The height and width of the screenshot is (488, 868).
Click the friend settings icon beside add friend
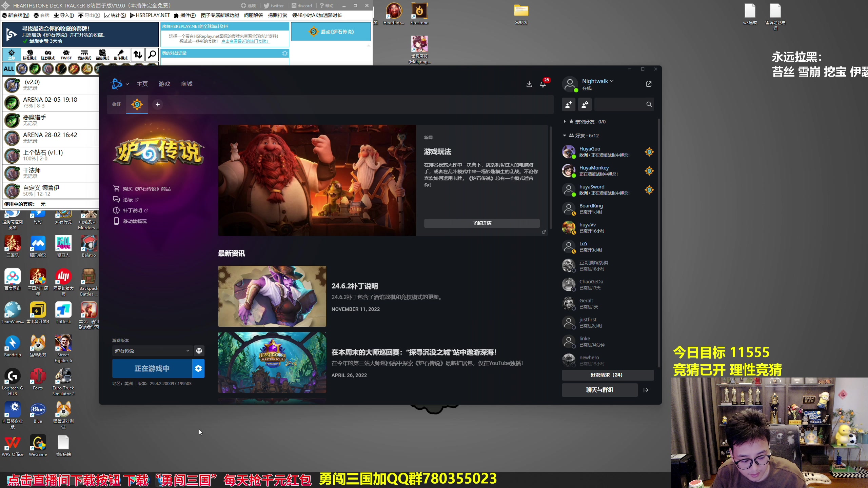pyautogui.click(x=585, y=104)
